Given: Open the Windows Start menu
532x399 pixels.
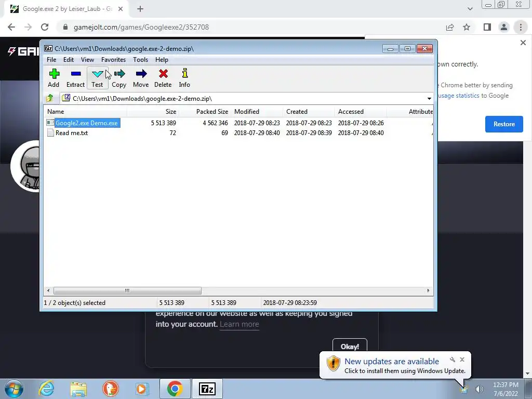Looking at the screenshot, I should pos(14,389).
